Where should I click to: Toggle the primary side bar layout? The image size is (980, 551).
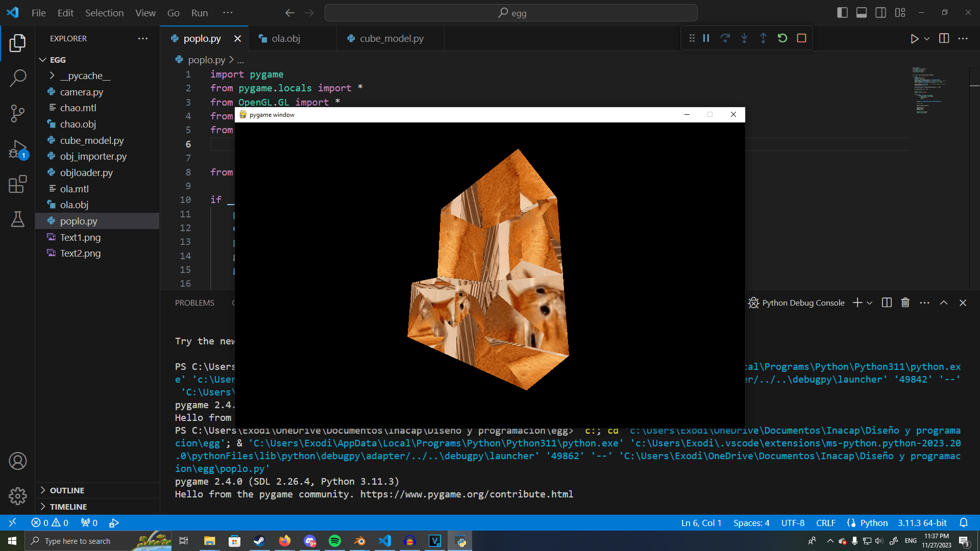pyautogui.click(x=842, y=13)
